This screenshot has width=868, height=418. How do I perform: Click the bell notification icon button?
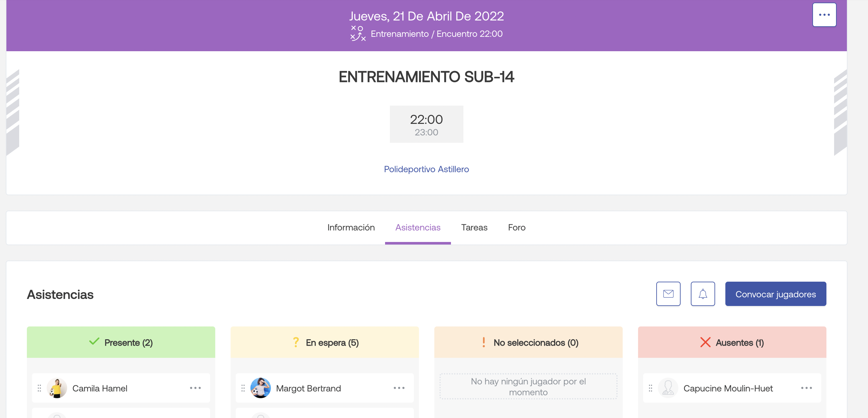[703, 293]
